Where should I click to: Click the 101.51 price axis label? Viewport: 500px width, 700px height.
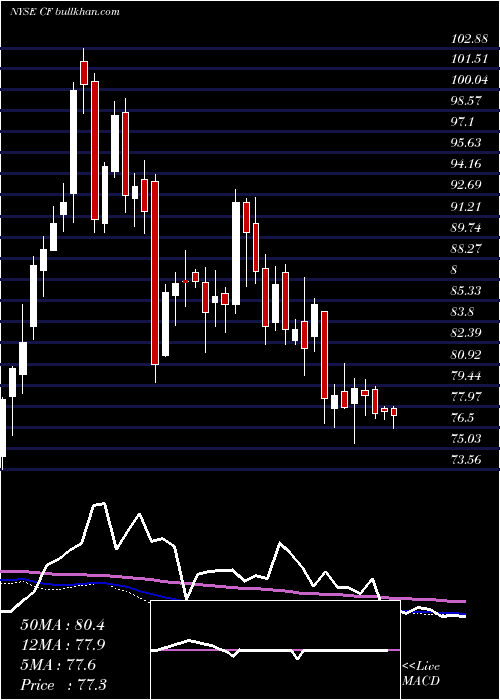click(x=469, y=59)
